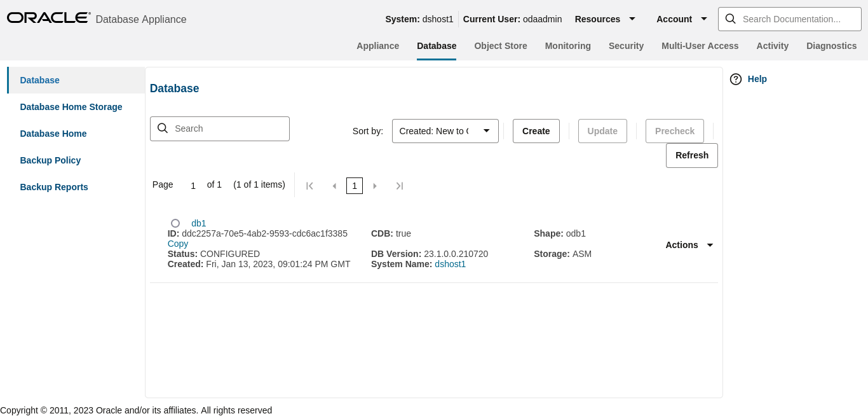Switch to the Appliance tab
The width and height of the screenshot is (868, 416).
(x=378, y=46)
